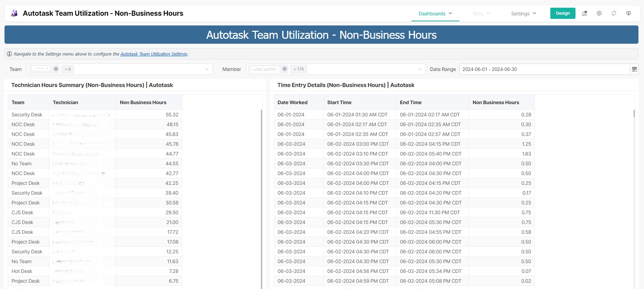Sort by the Technician column header

click(83, 102)
